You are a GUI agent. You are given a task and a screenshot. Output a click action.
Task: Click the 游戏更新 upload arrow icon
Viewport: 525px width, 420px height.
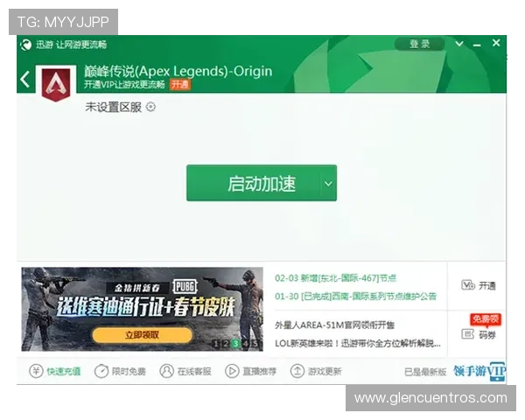pos(297,371)
